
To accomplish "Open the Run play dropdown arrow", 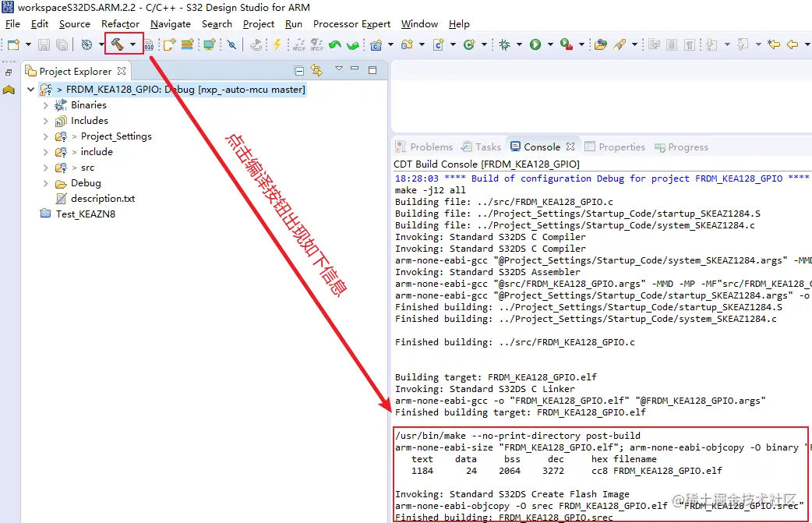I will pyautogui.click(x=550, y=44).
